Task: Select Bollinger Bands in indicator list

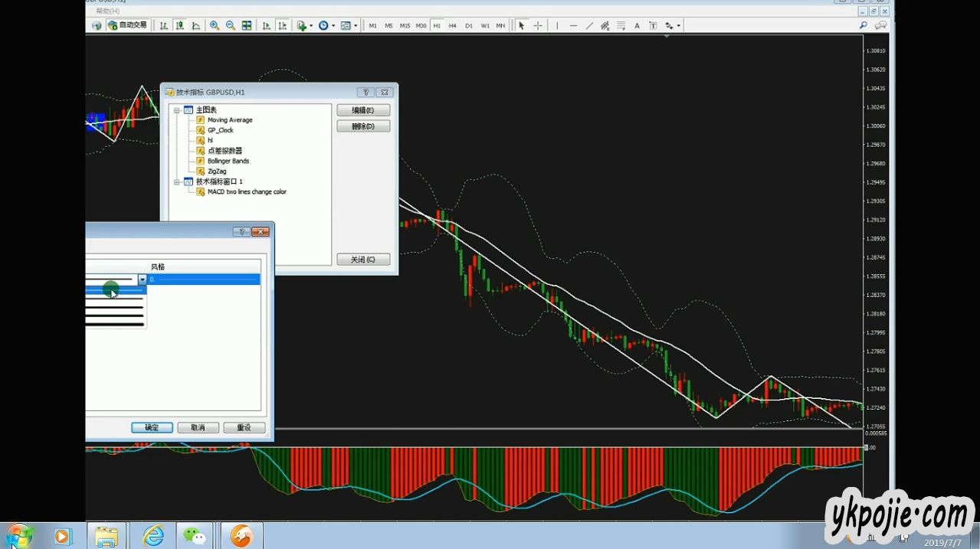Action: click(x=228, y=162)
